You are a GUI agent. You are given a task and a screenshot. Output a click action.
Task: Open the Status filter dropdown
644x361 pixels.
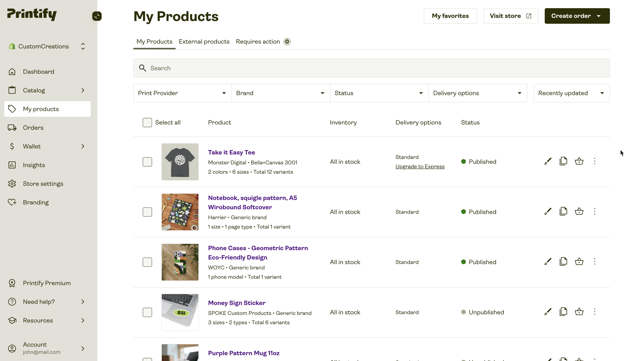click(x=379, y=93)
